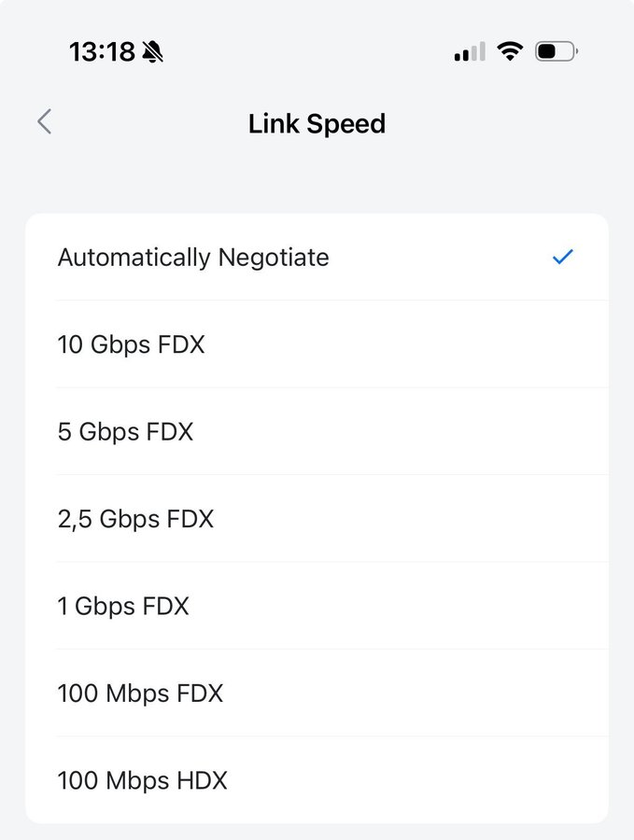Tap the battery level icon
Screen dimensions: 634x840
tap(556, 51)
